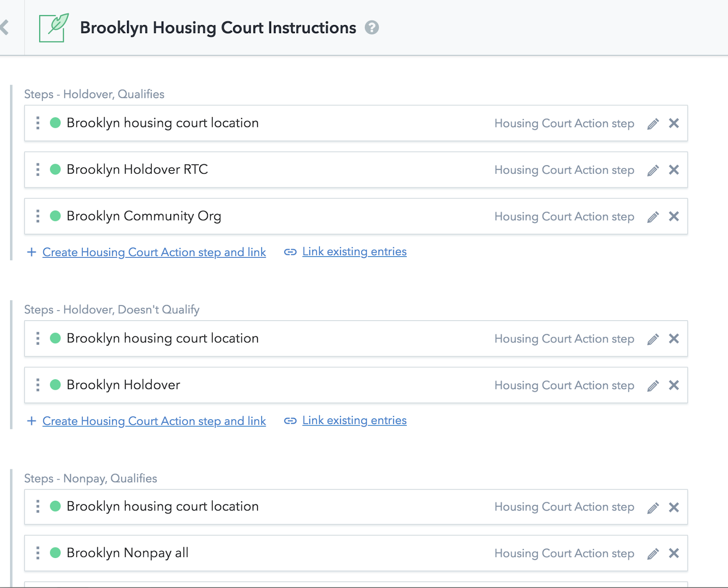Link existing entries under Holdover Qualifies

[x=354, y=251]
